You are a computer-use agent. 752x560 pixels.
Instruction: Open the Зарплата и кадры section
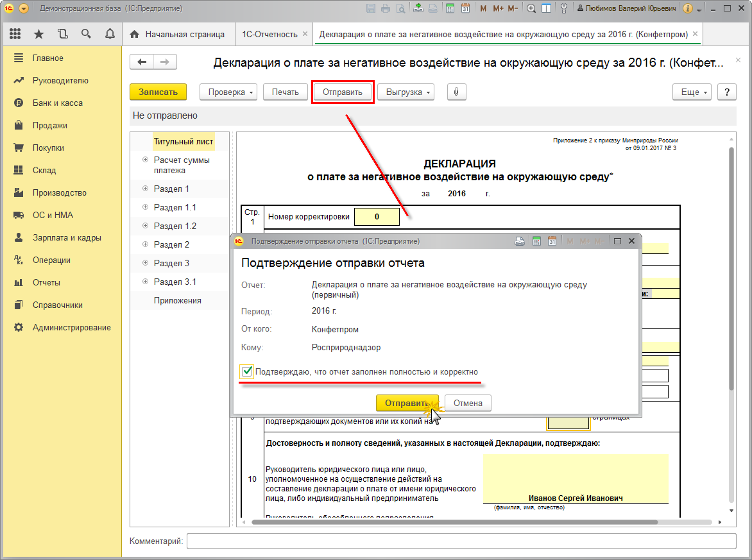coord(67,237)
